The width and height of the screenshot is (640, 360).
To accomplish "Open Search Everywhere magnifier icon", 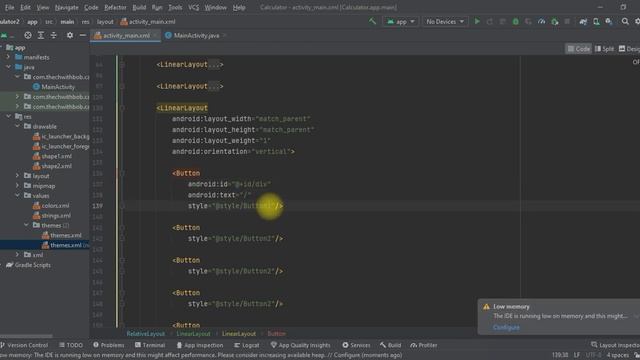I will [625, 21].
